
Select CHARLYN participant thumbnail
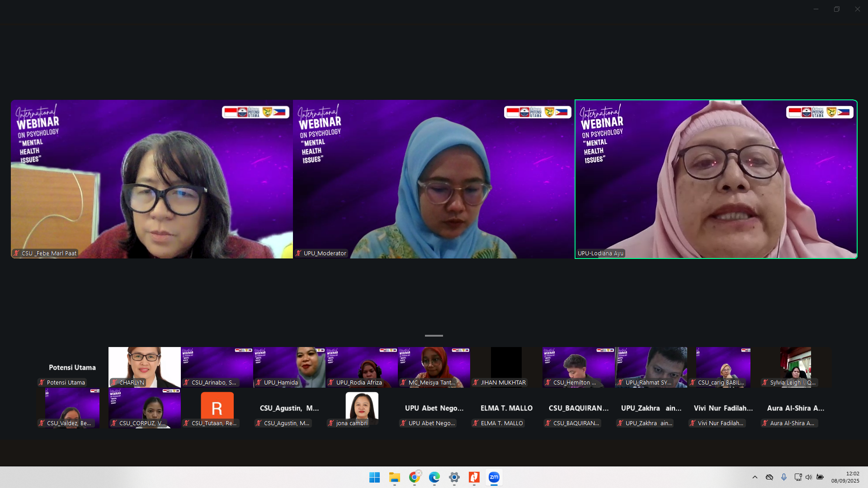(x=144, y=367)
